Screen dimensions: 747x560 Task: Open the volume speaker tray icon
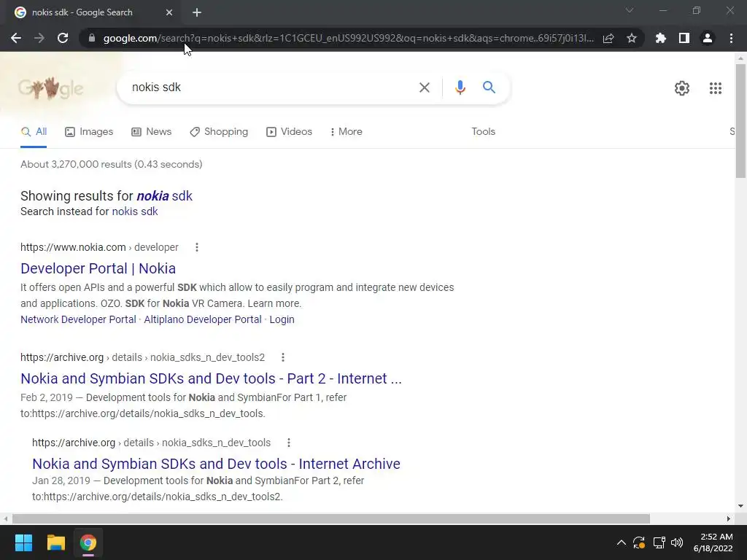(x=677, y=542)
